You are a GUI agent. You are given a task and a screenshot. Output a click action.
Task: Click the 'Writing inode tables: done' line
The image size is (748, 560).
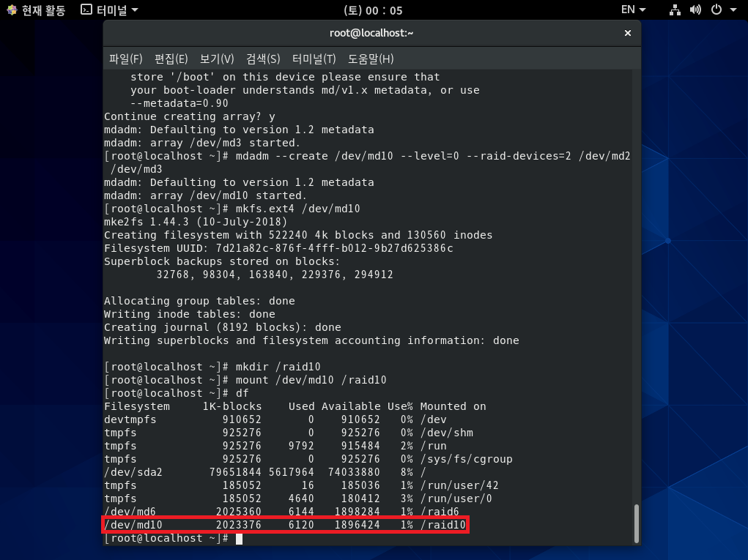point(190,314)
